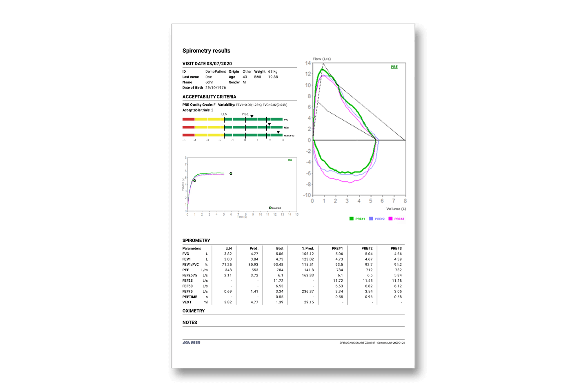Click the Acceptable trials: 2 text
588x392 pixels.
pyautogui.click(x=198, y=110)
